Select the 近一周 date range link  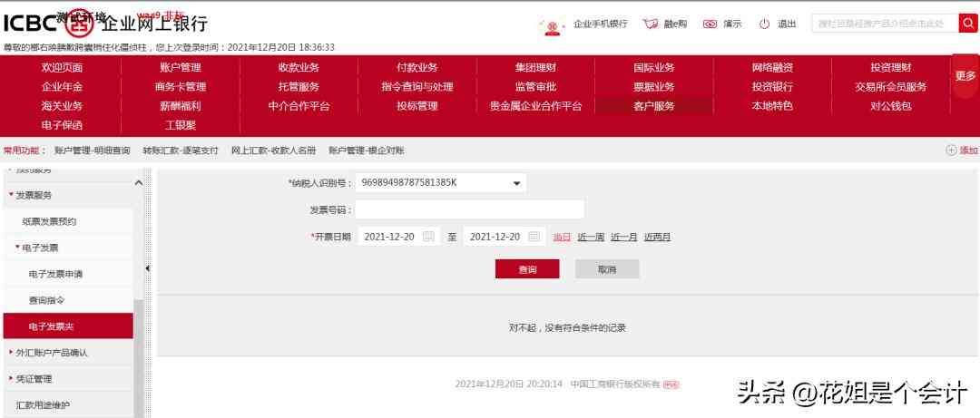(x=591, y=237)
